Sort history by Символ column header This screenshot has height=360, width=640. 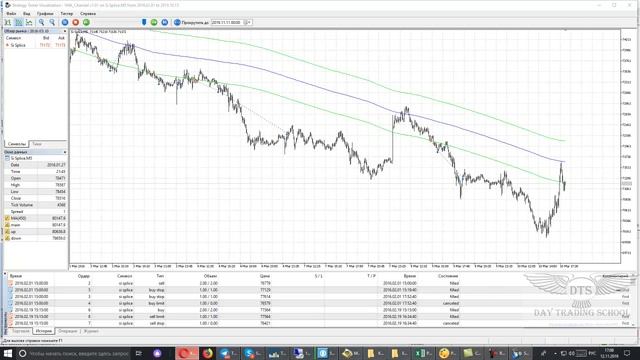pos(124,276)
